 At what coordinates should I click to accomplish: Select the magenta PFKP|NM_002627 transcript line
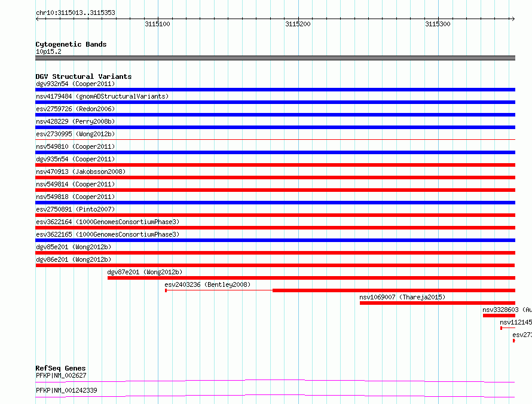click(x=275, y=381)
